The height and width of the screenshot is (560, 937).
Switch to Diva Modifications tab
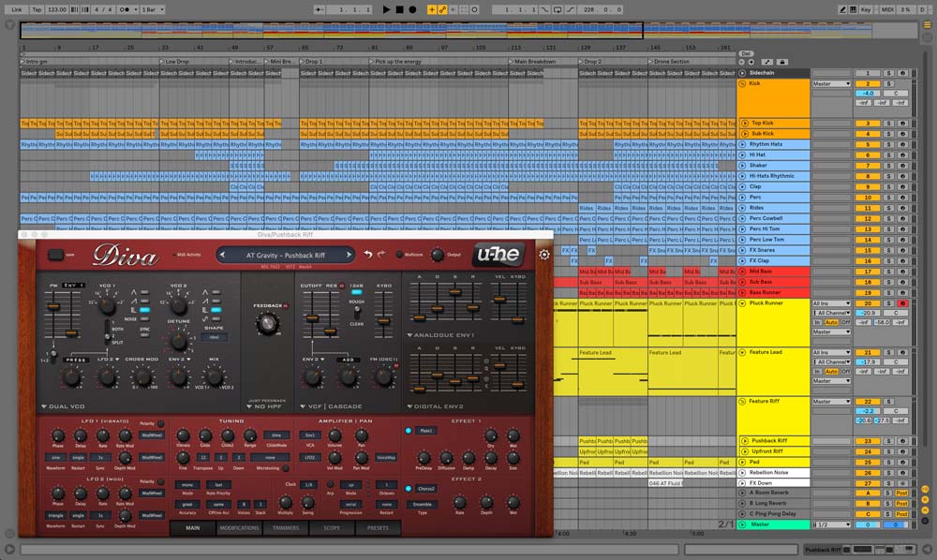[x=239, y=528]
